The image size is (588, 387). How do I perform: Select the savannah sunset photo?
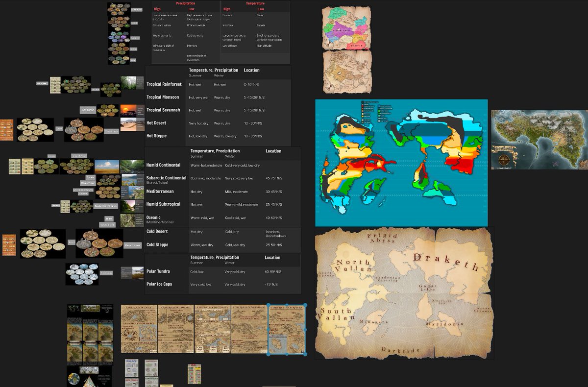(132, 110)
